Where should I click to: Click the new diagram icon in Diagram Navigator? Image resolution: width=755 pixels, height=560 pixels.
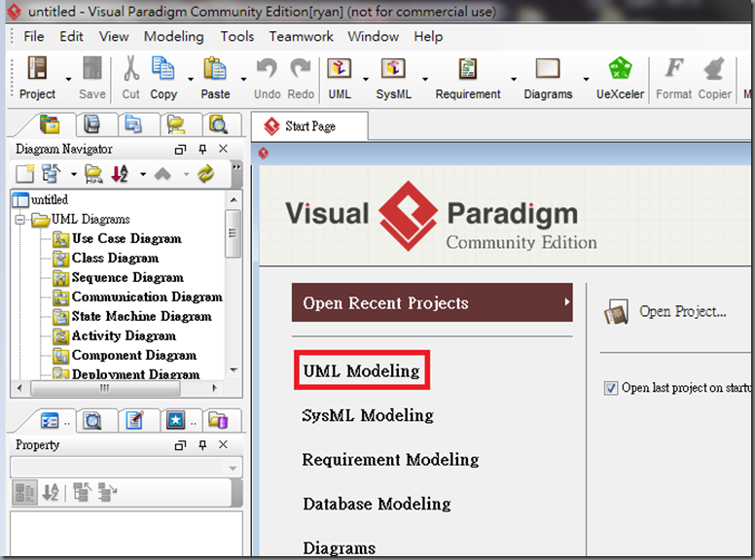(x=25, y=174)
